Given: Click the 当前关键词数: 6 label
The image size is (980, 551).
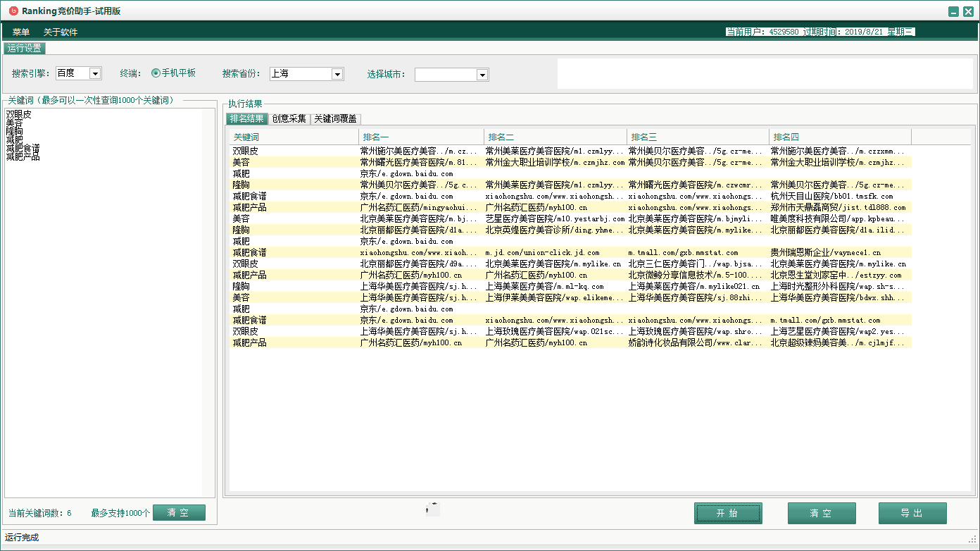Looking at the screenshot, I should pyautogui.click(x=40, y=513).
